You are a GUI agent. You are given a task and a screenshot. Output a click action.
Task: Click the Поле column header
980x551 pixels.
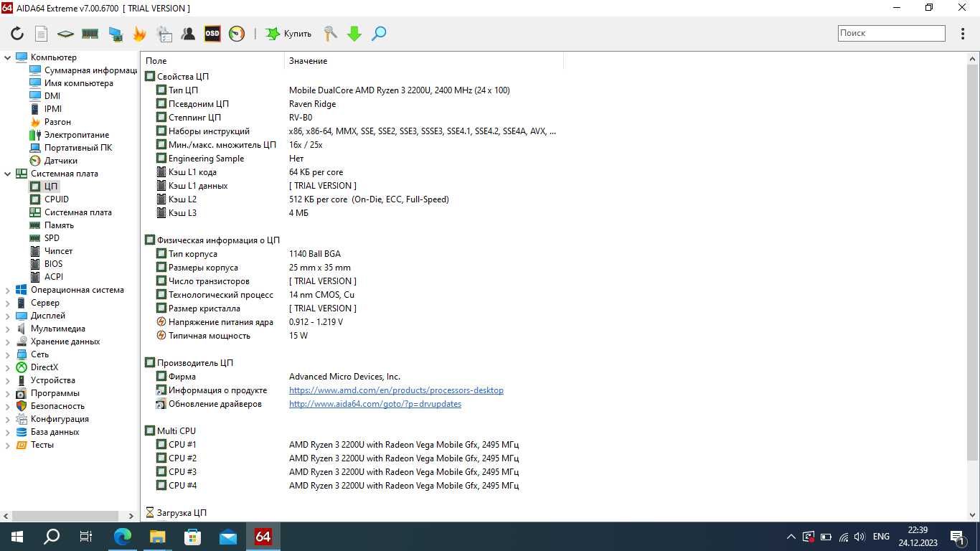tap(213, 61)
